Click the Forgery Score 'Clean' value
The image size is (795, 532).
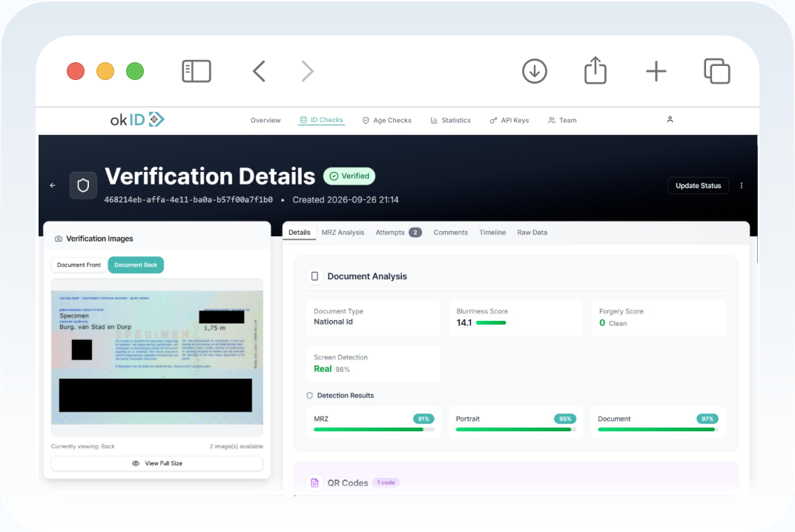[618, 323]
